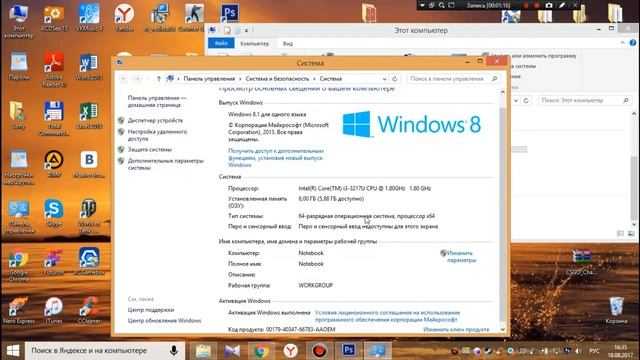Open the VKMusic 4 desktop icon

(x=89, y=18)
